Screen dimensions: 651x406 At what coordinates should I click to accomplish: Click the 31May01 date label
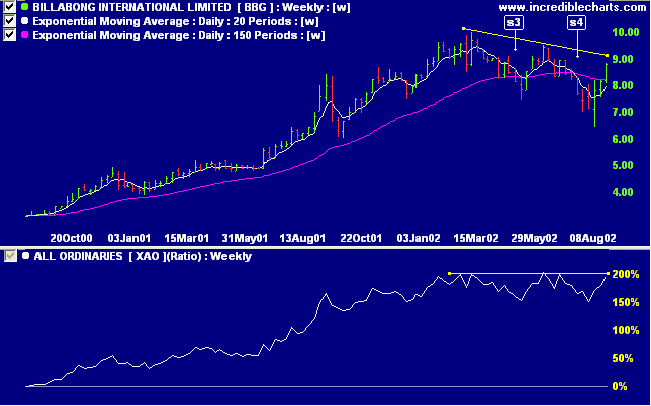click(245, 238)
